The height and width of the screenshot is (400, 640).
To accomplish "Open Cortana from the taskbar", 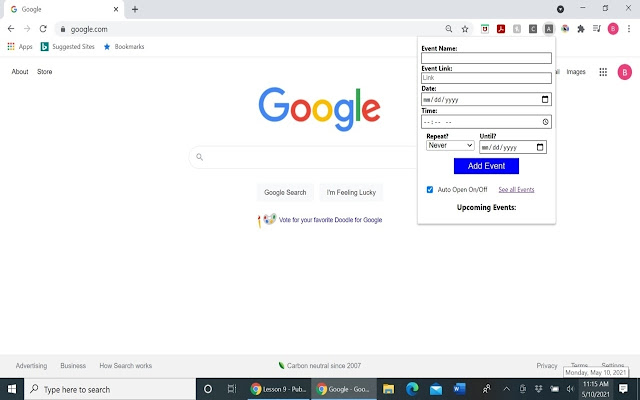I will tap(208, 389).
